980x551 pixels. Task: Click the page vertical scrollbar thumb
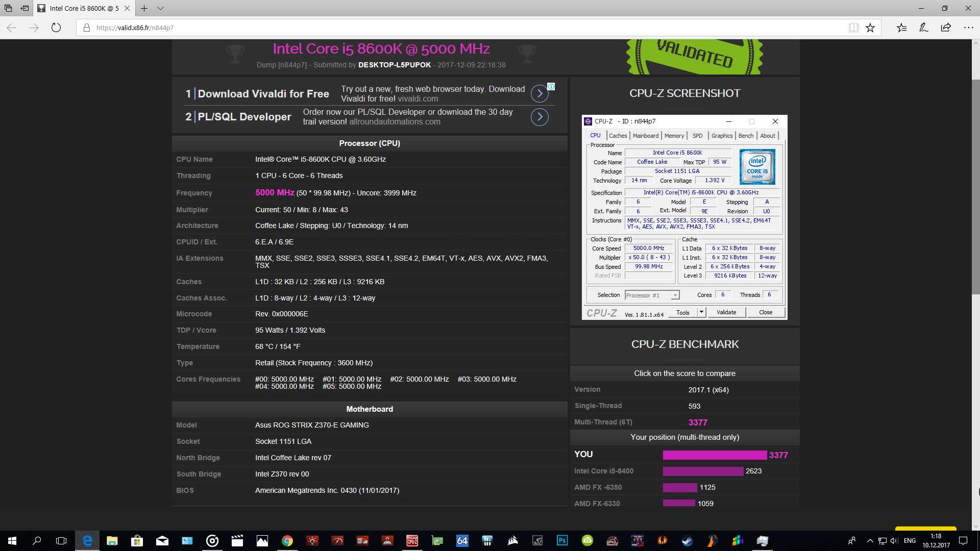point(975,186)
